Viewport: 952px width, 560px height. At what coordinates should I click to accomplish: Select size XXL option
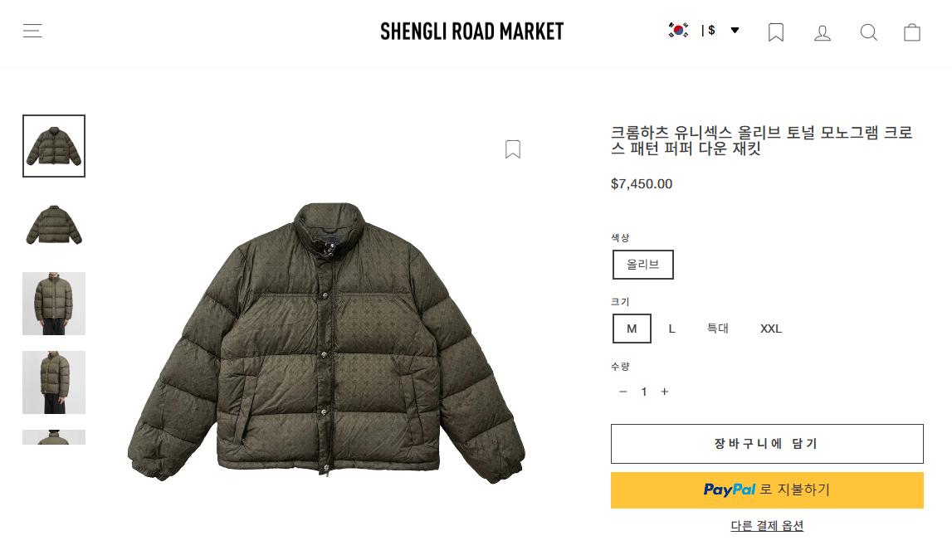point(771,329)
